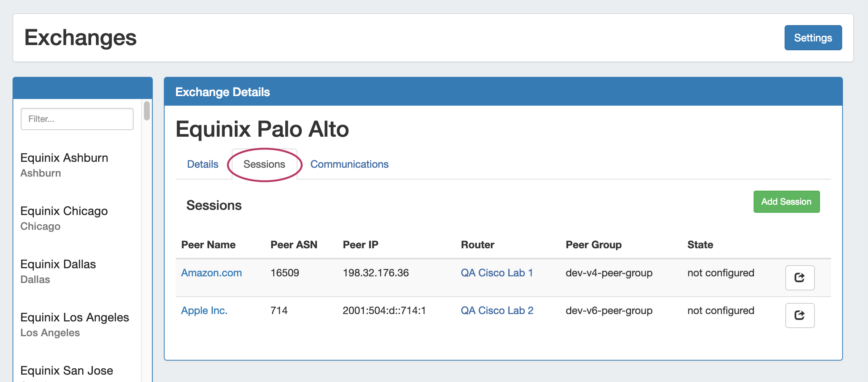This screenshot has height=382, width=868.
Task: Click the Apple Inc. row's not configured state
Action: pos(721,310)
